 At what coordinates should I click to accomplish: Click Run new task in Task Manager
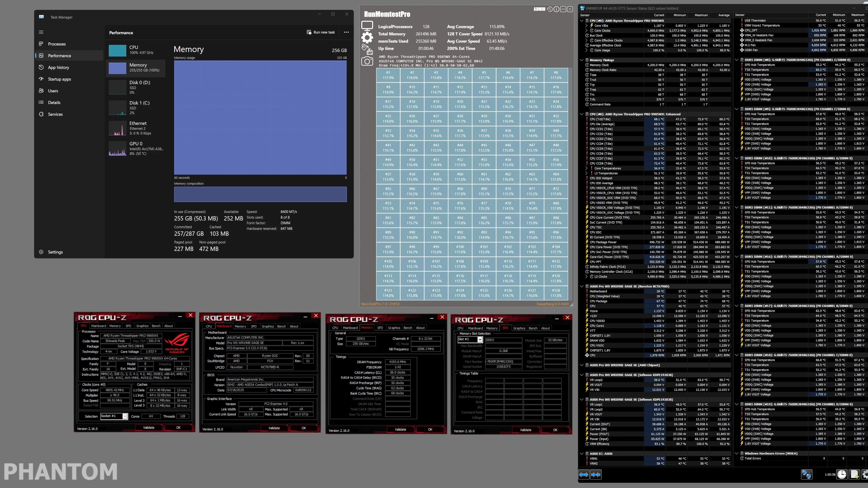point(321,32)
